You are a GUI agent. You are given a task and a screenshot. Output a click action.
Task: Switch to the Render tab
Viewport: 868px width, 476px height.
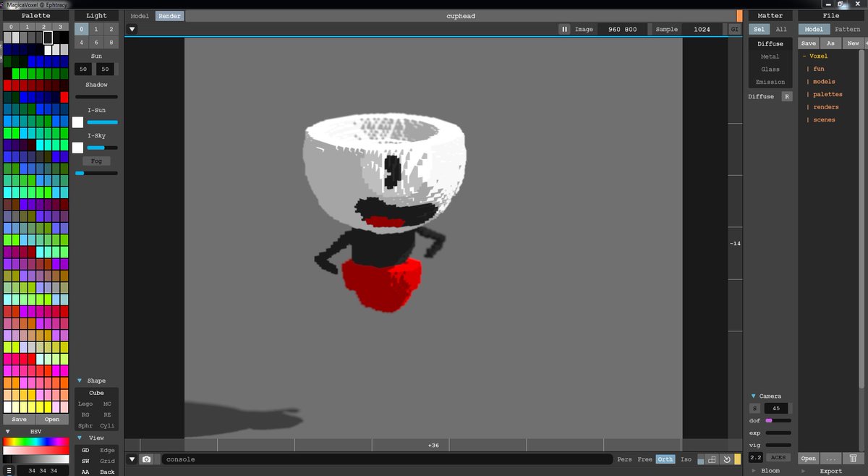pos(169,16)
